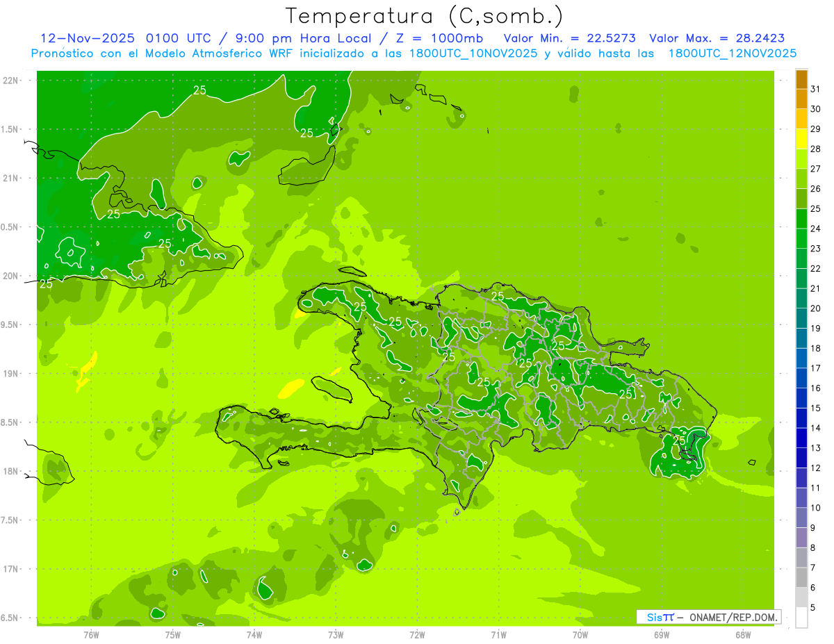Pick the blue legend band between 15 and 16
The image size is (834, 644).
(801, 398)
